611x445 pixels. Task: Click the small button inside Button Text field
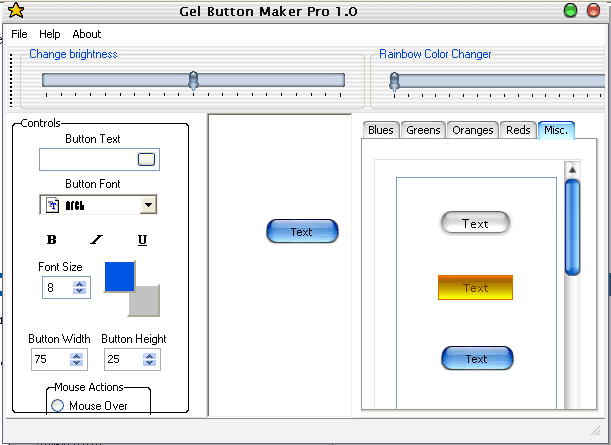point(146,159)
